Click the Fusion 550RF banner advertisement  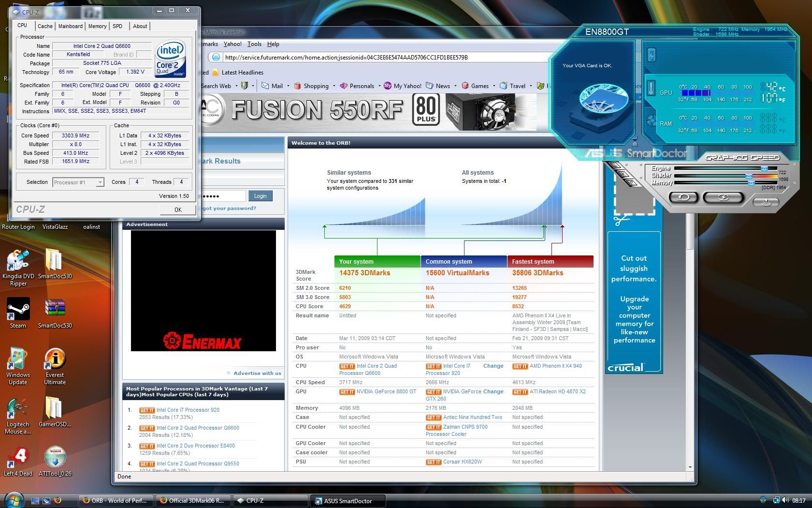coord(369,111)
